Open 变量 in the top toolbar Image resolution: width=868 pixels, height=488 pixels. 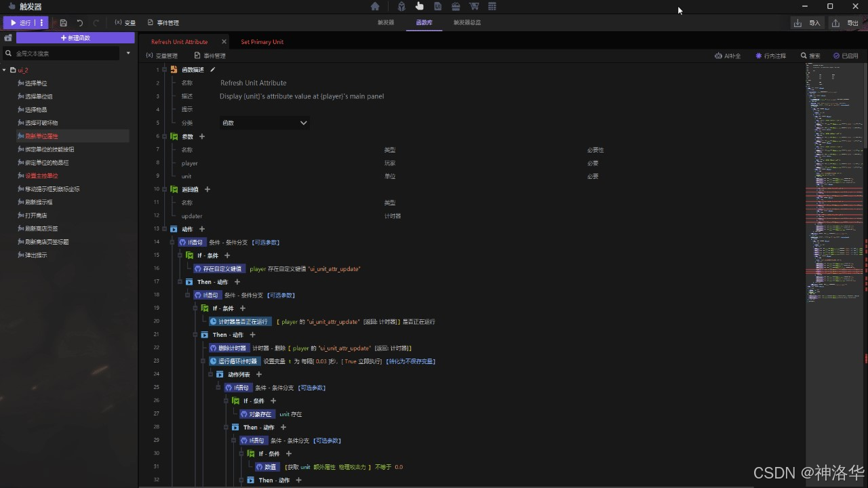[x=125, y=22]
